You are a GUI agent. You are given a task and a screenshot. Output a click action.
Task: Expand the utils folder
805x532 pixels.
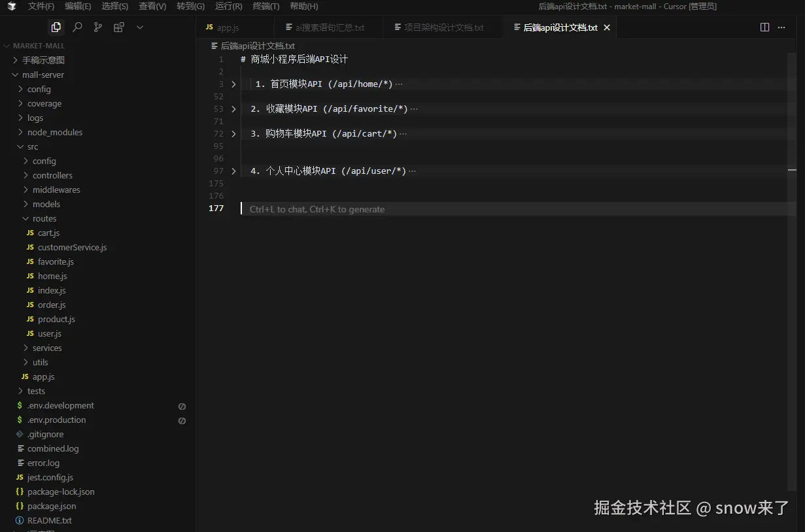coord(26,362)
